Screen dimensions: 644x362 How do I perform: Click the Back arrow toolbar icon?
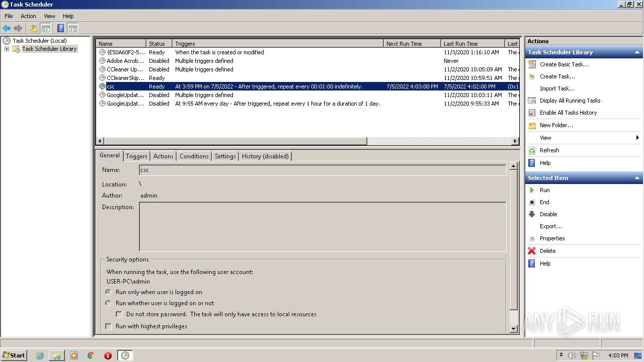click(x=7, y=29)
